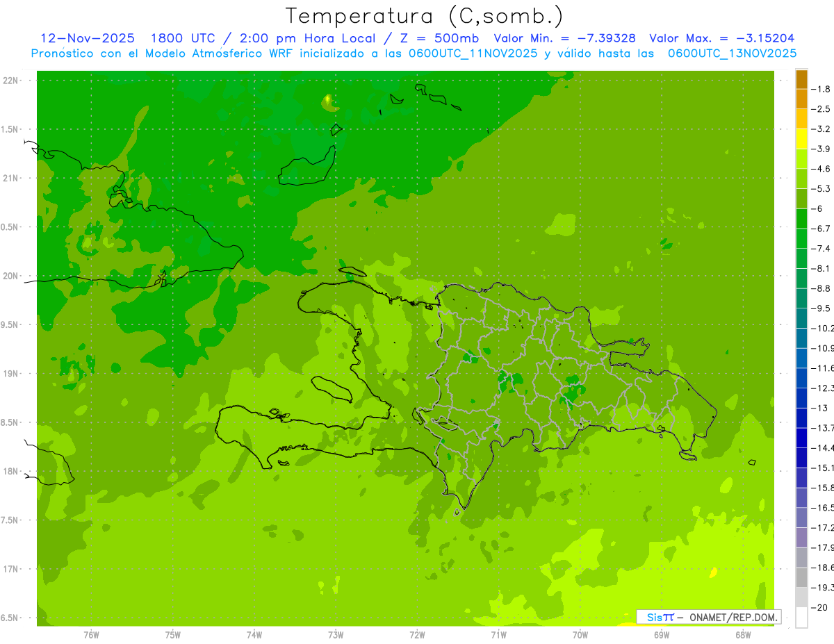The height and width of the screenshot is (644, 834).
Task: Click the '-4.6' colorbar value
Action: 822,169
